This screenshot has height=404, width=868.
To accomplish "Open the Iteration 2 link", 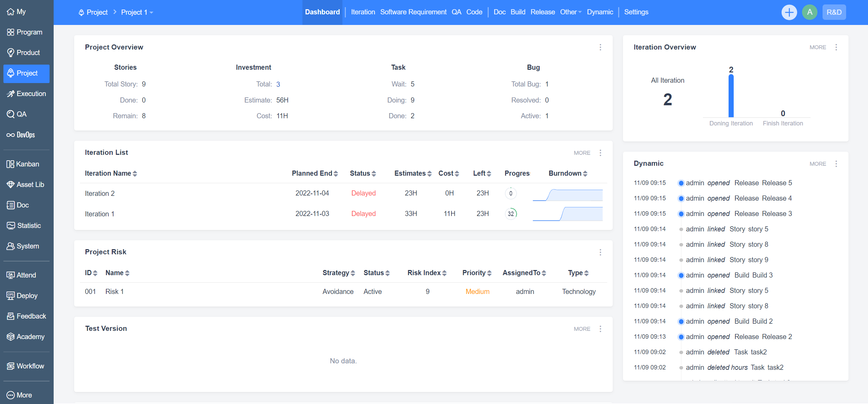I will pyautogui.click(x=99, y=193).
